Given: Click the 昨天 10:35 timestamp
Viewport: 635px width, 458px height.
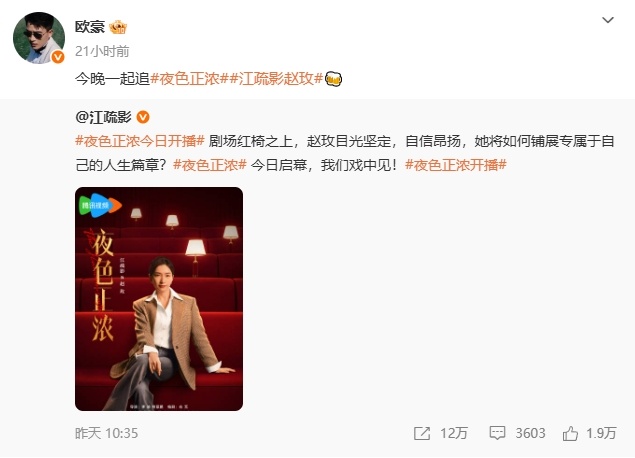Looking at the screenshot, I should 107,433.
